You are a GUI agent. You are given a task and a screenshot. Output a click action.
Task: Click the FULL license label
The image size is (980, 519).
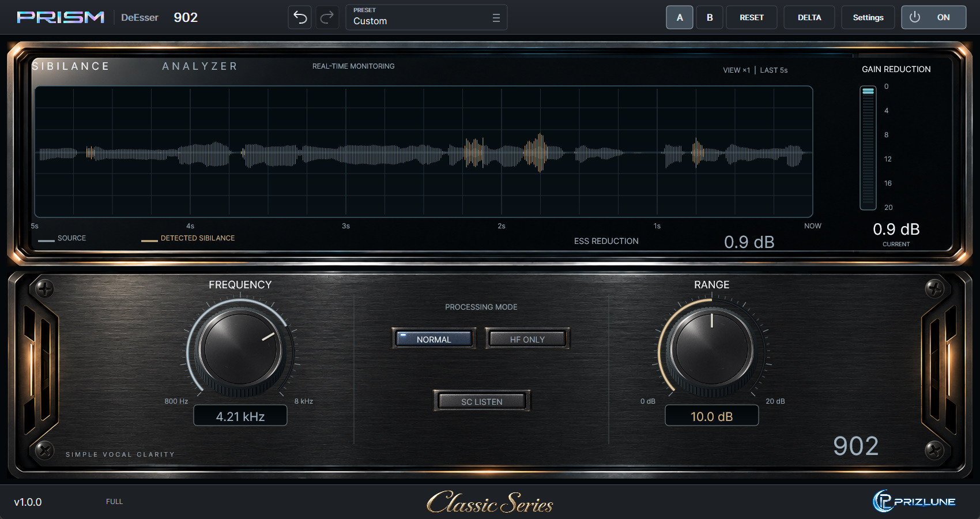click(x=114, y=502)
